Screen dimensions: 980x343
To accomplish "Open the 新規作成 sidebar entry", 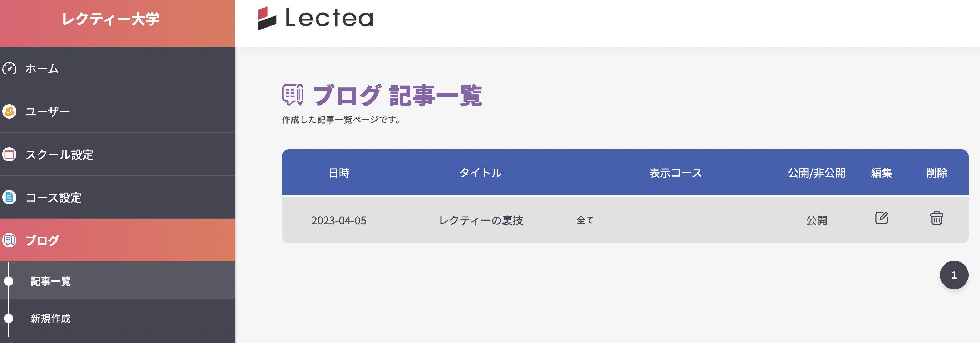I will pos(50,319).
